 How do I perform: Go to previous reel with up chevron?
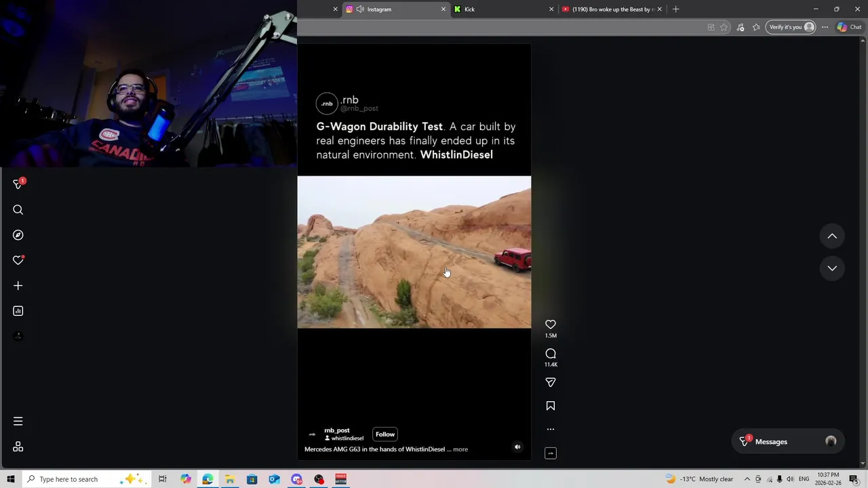832,236
